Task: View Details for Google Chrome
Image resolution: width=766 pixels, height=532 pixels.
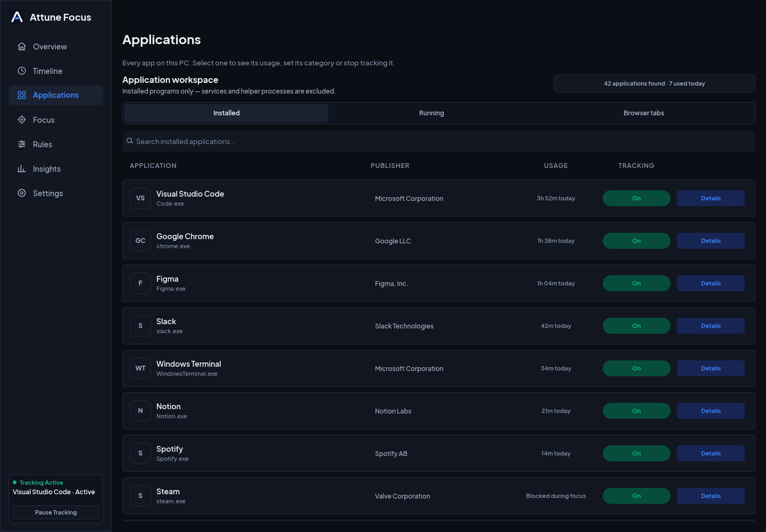Action: (x=711, y=241)
